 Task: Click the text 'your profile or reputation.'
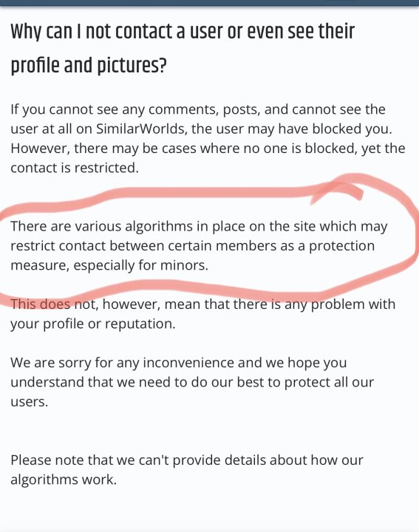(93, 324)
